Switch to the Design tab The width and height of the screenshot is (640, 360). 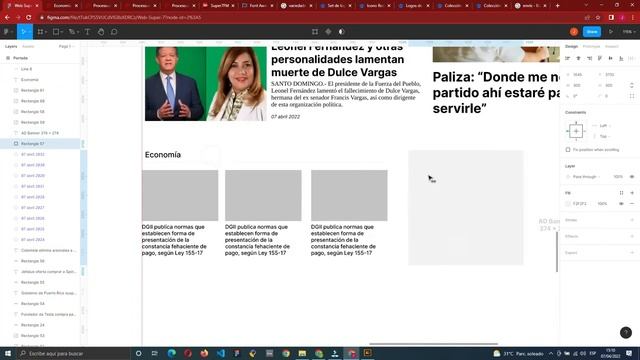(x=571, y=47)
